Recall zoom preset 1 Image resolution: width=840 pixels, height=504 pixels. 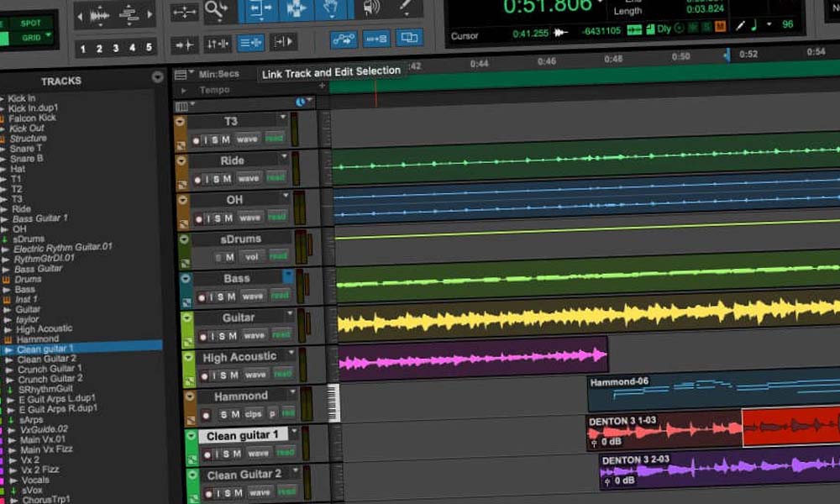(83, 50)
